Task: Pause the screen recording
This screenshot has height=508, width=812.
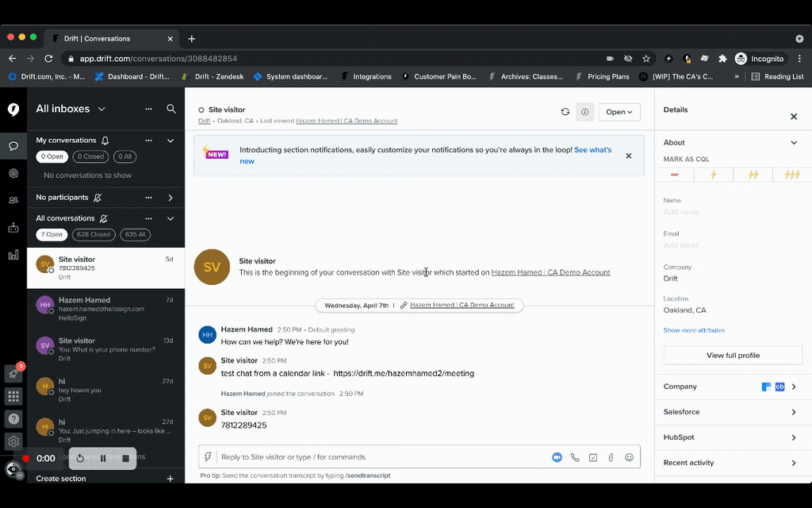Action: coord(103,458)
